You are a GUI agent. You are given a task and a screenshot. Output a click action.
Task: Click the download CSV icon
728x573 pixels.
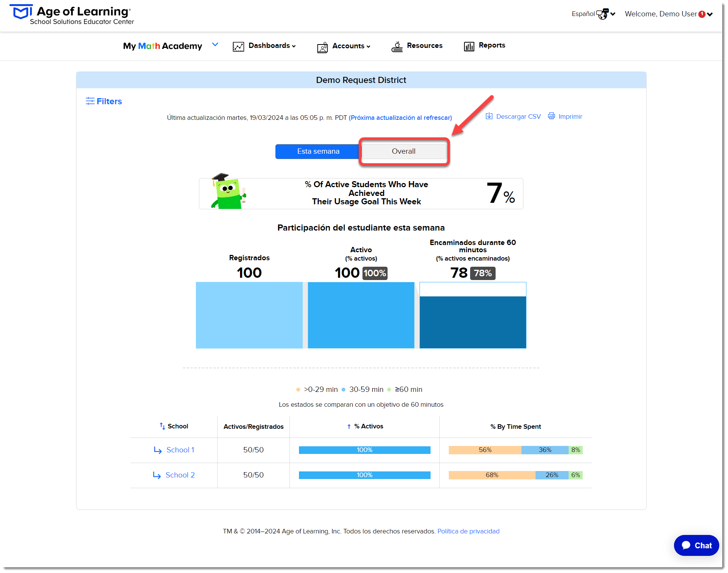(489, 116)
